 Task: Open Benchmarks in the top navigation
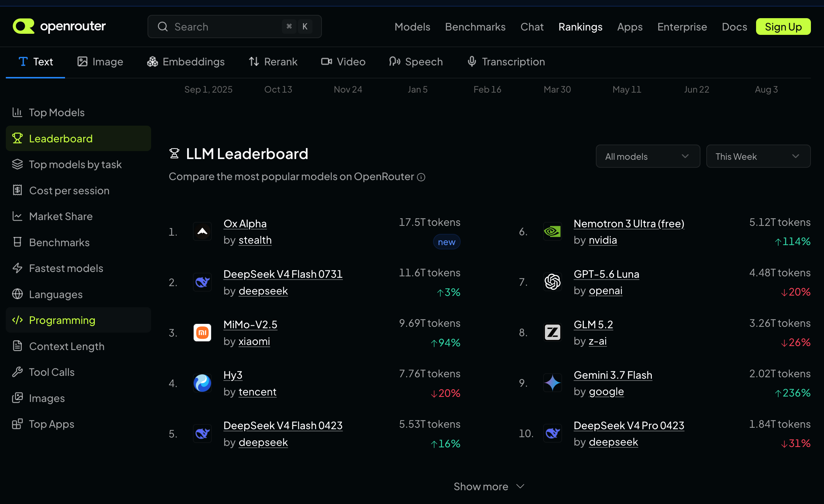(x=475, y=27)
